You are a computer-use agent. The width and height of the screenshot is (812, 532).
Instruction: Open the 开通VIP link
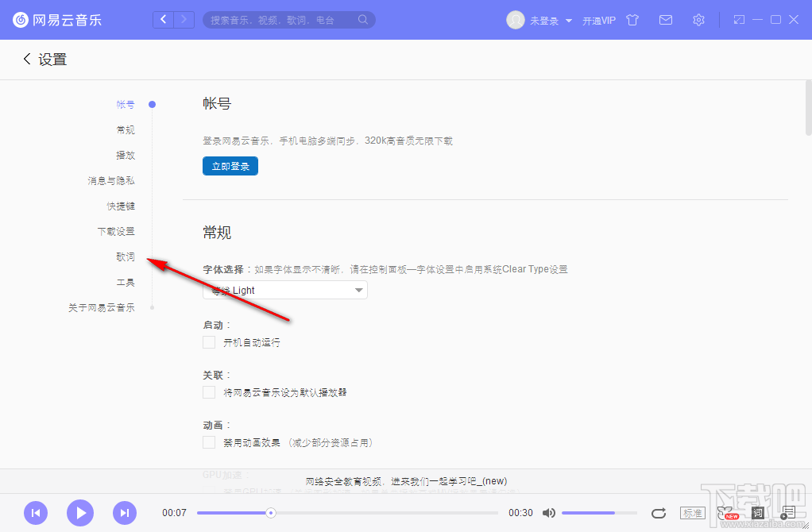pyautogui.click(x=598, y=20)
